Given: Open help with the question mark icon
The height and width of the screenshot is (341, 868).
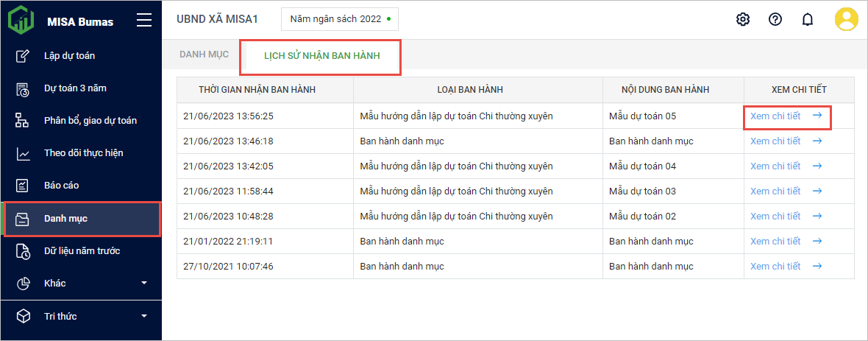Looking at the screenshot, I should (x=775, y=19).
